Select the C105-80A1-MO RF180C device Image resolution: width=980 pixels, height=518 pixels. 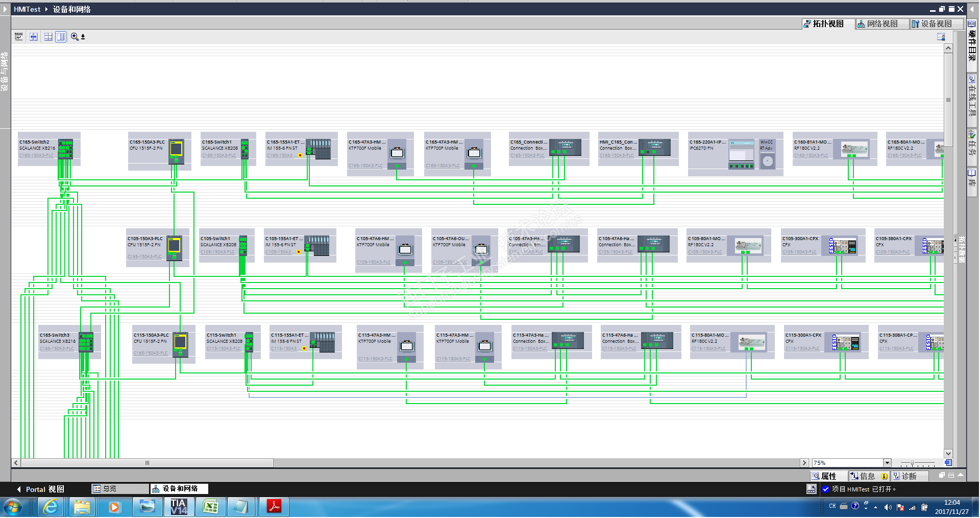pos(729,246)
